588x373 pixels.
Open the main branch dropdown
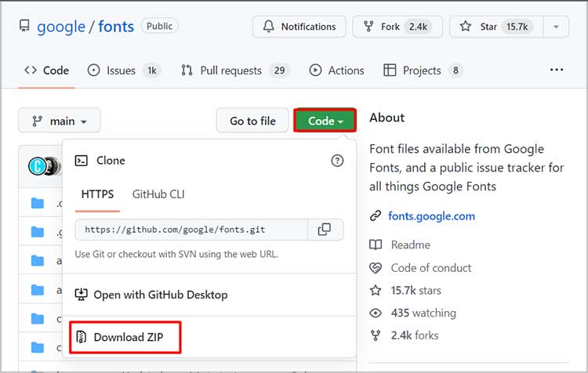point(60,121)
